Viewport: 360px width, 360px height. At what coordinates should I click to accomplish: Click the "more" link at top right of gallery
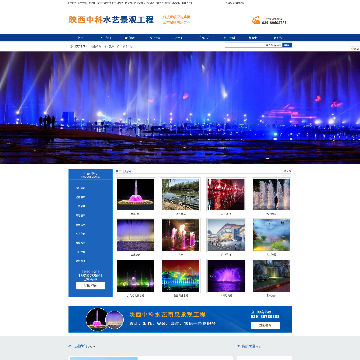(287, 171)
